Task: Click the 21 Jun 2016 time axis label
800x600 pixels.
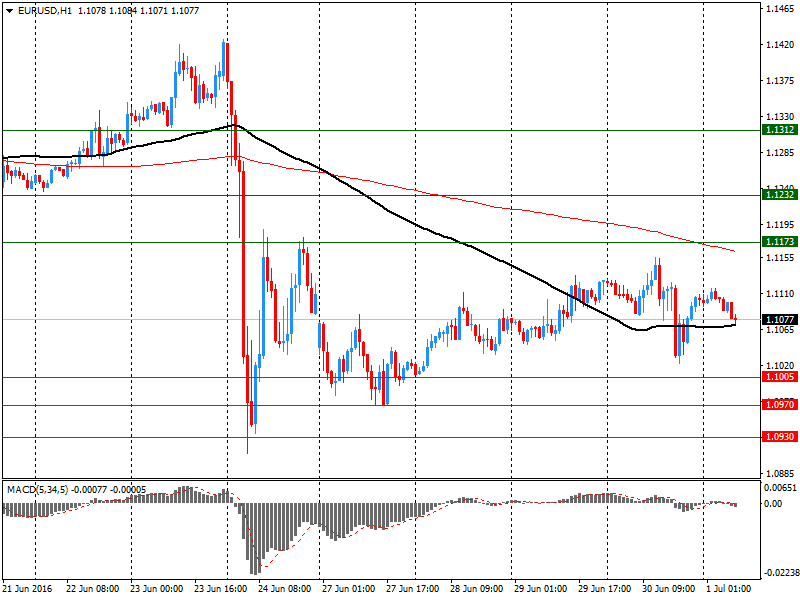Action: tap(28, 589)
